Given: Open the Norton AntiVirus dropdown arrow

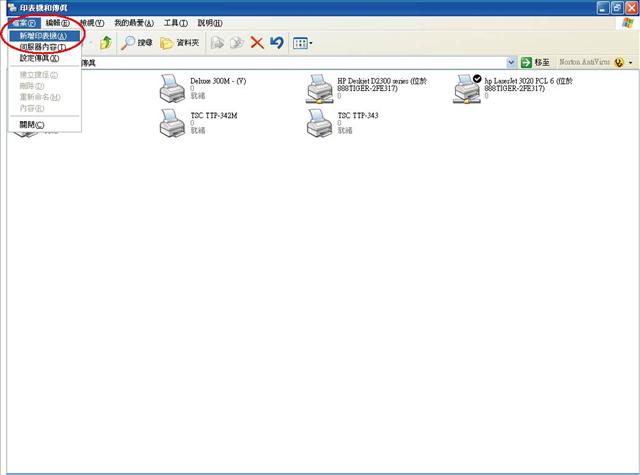Looking at the screenshot, I should (631, 63).
